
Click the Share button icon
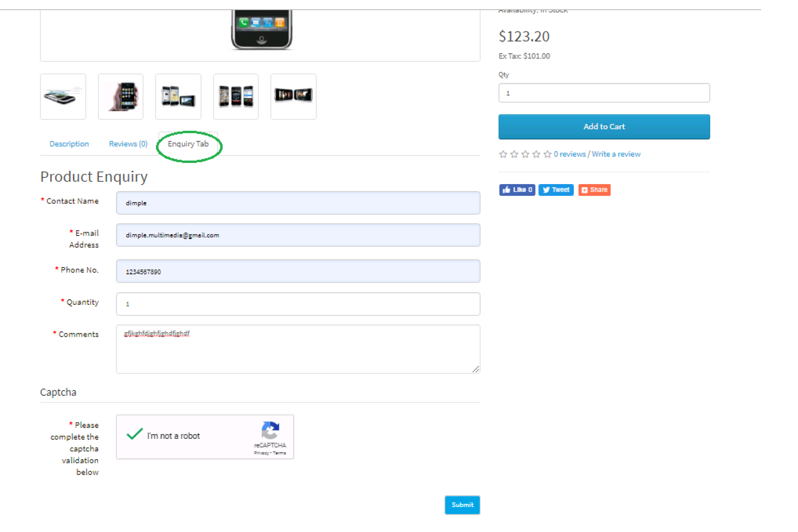(594, 189)
